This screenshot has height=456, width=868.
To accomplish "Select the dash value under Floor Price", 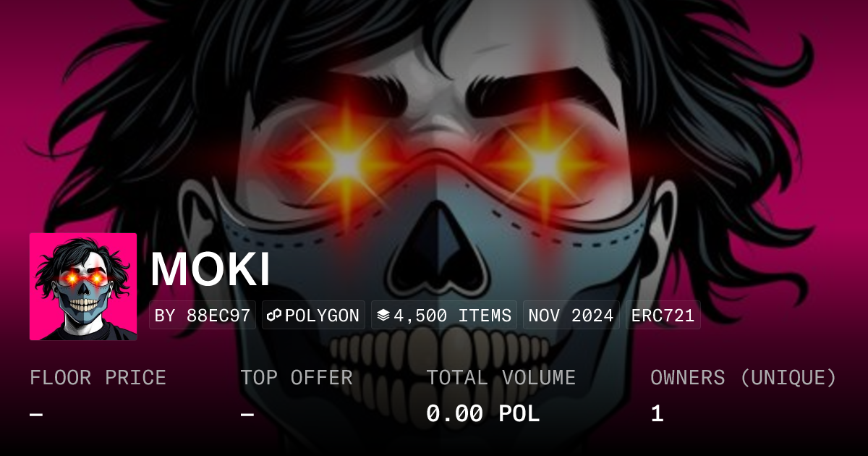I will click(x=36, y=415).
